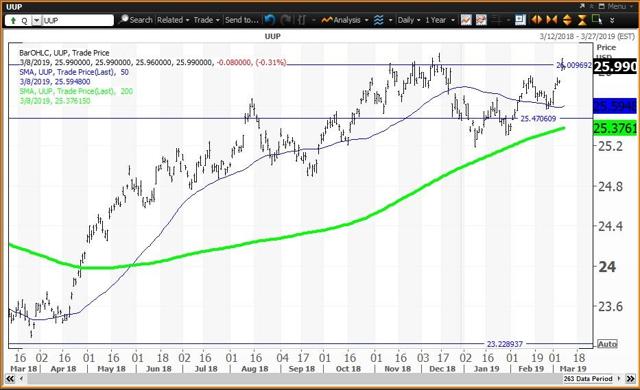Click the 26.009692 horizontal level label
Image resolution: width=640 pixels, height=390 pixels.
tap(574, 65)
